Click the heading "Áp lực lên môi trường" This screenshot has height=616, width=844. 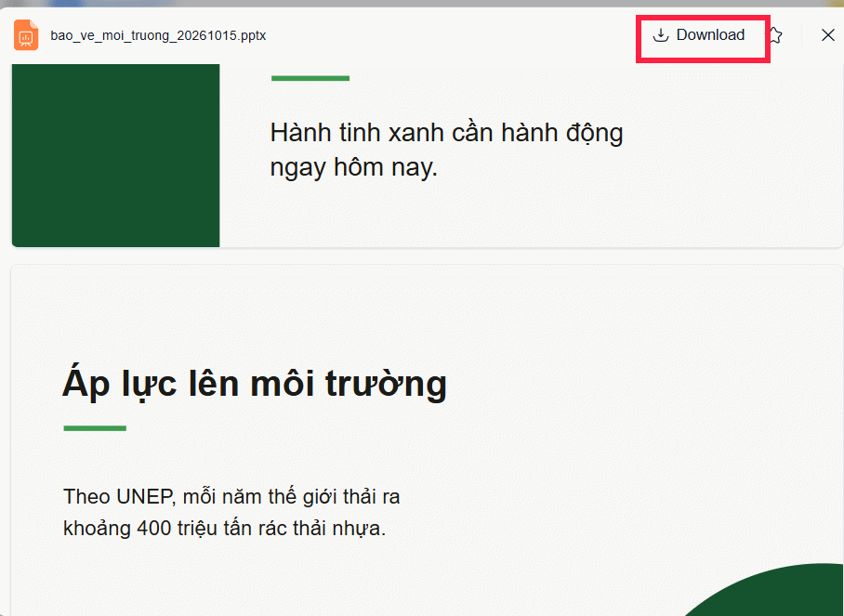tap(254, 384)
